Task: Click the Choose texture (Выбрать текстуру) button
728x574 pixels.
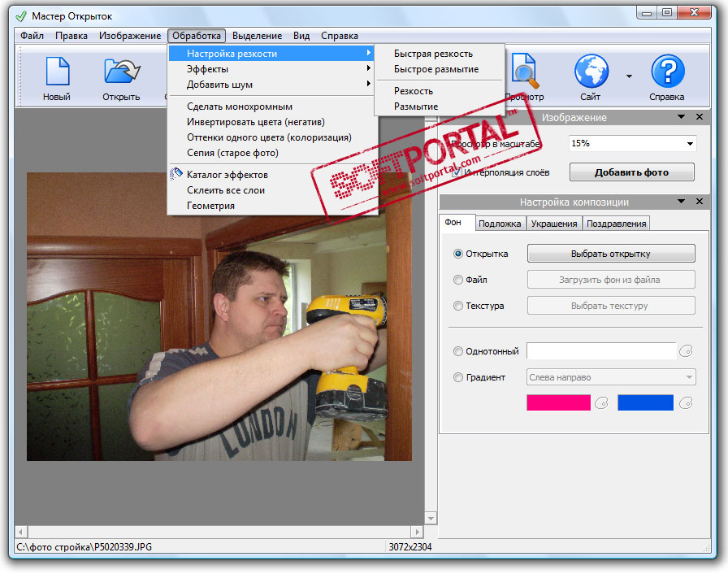Action: pyautogui.click(x=611, y=306)
